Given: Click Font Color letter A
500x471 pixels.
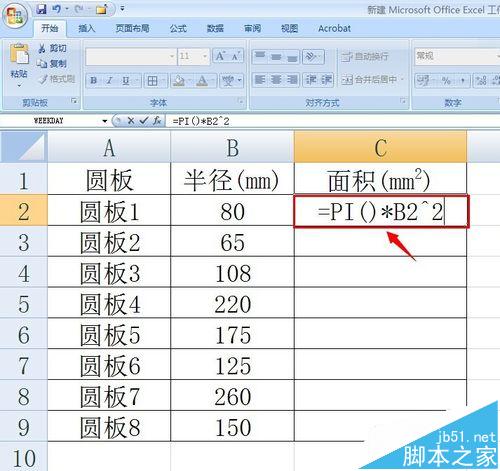Looking at the screenshot, I should point(202,81).
